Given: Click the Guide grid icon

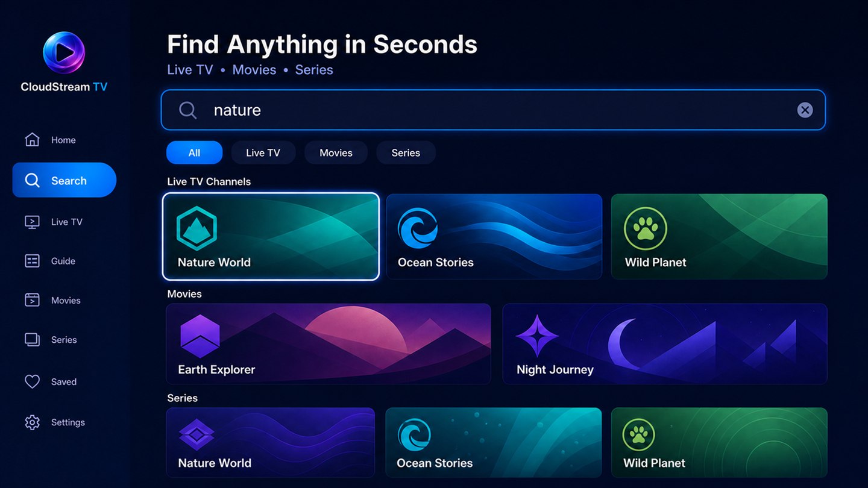Looking at the screenshot, I should (x=32, y=261).
